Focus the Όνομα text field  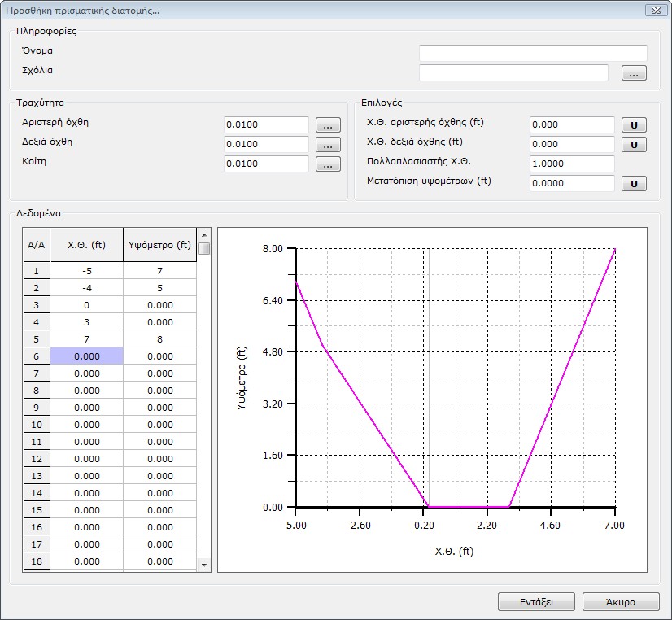(x=532, y=53)
